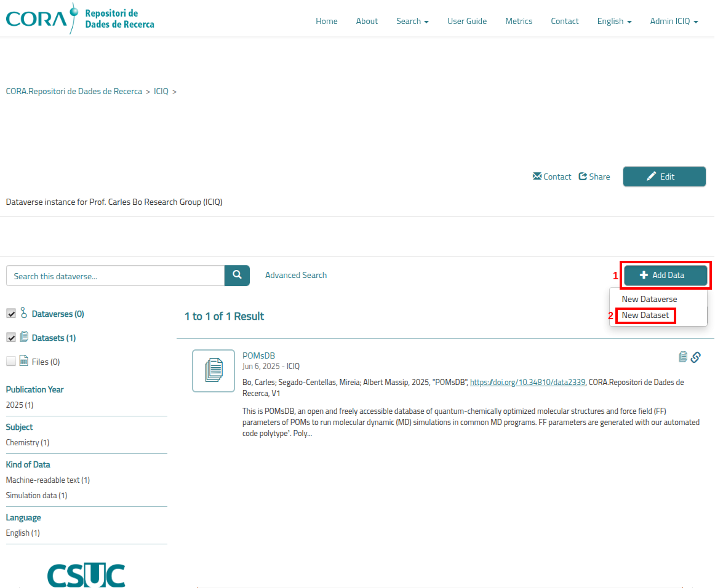Choose New Dataverse from the menu
The width and height of the screenshot is (715, 588).
[x=649, y=299]
